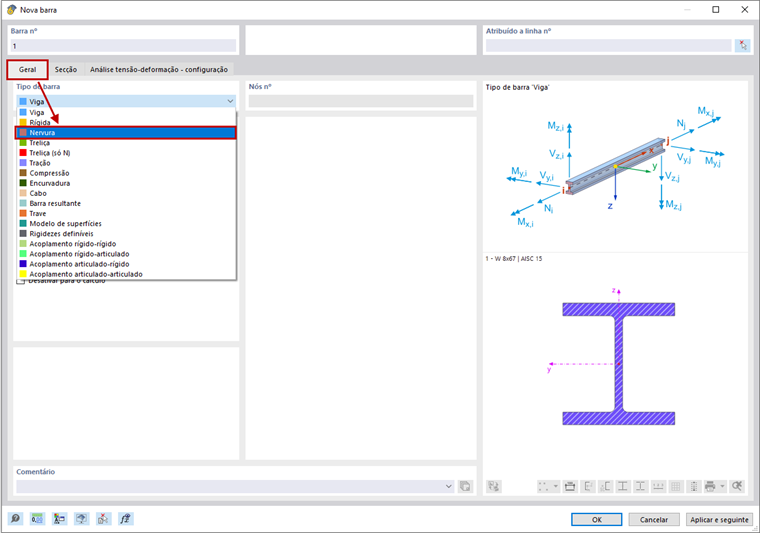
Task: Choose 'Rigidezes definíveis' option
Action: click(x=126, y=234)
